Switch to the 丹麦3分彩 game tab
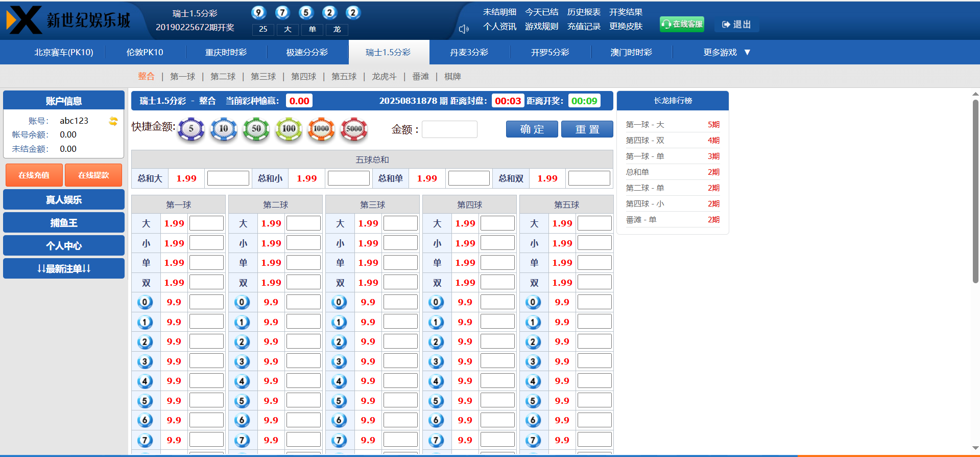Screen dimensions: 980x457 (469, 52)
